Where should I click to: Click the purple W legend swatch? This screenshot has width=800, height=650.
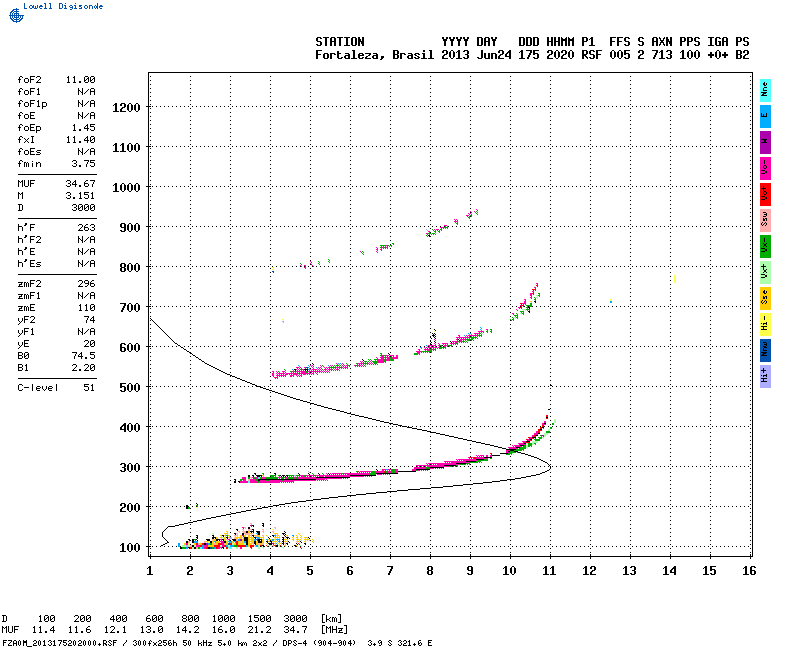[765, 142]
